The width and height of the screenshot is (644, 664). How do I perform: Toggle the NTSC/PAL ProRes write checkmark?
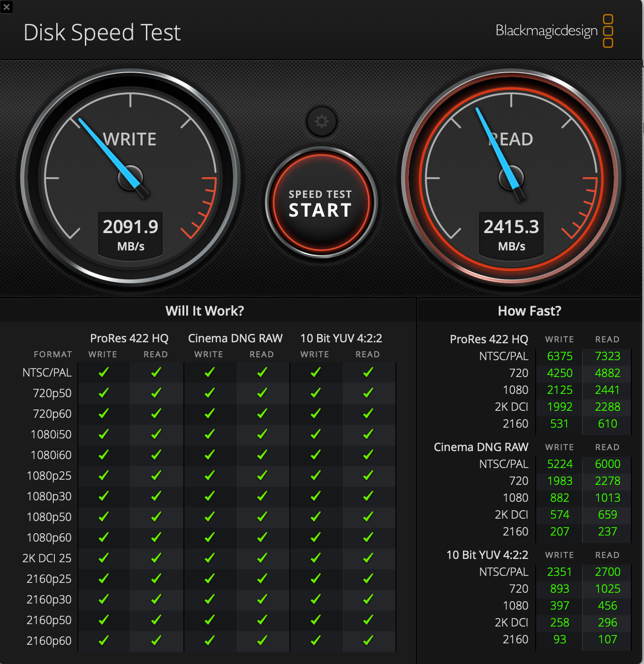(103, 372)
